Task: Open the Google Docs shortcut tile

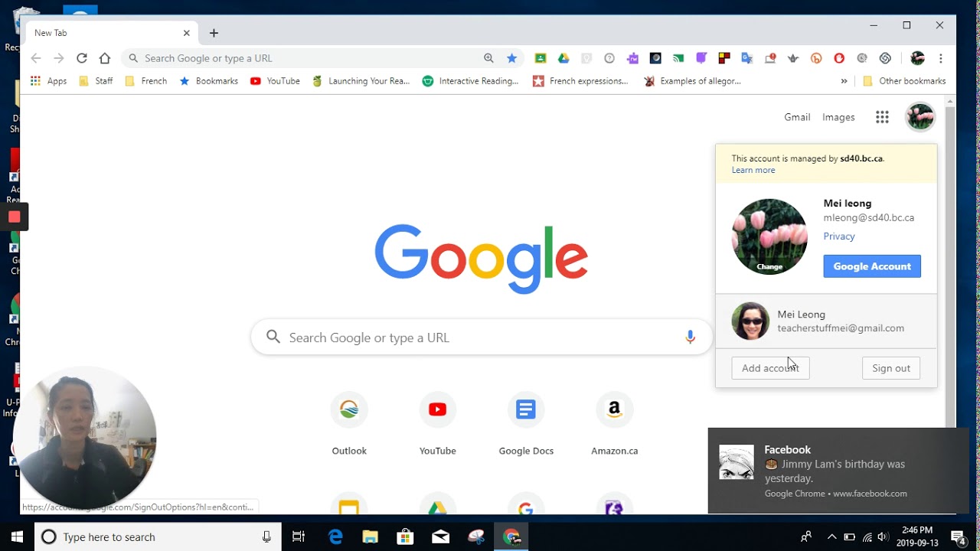Action: (x=526, y=424)
